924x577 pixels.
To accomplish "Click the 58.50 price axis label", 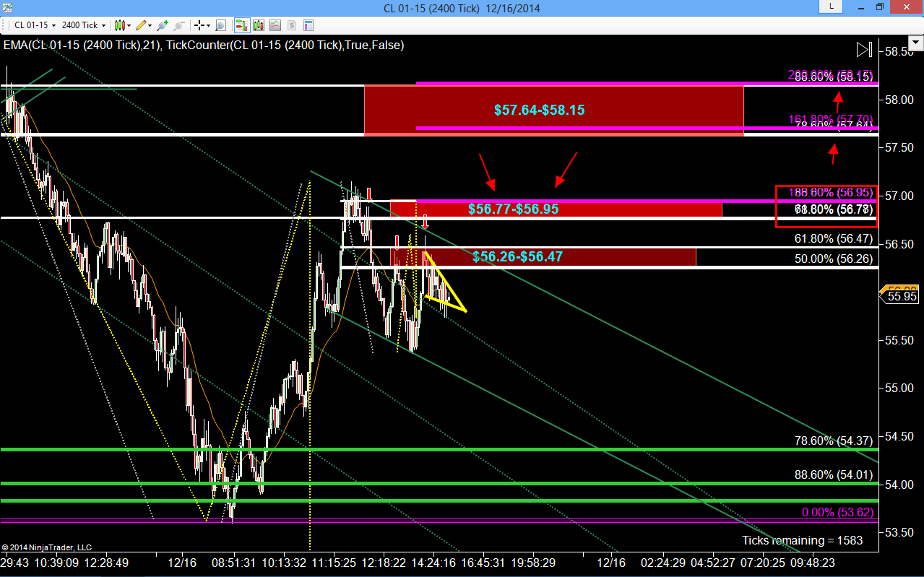I will 899,51.
